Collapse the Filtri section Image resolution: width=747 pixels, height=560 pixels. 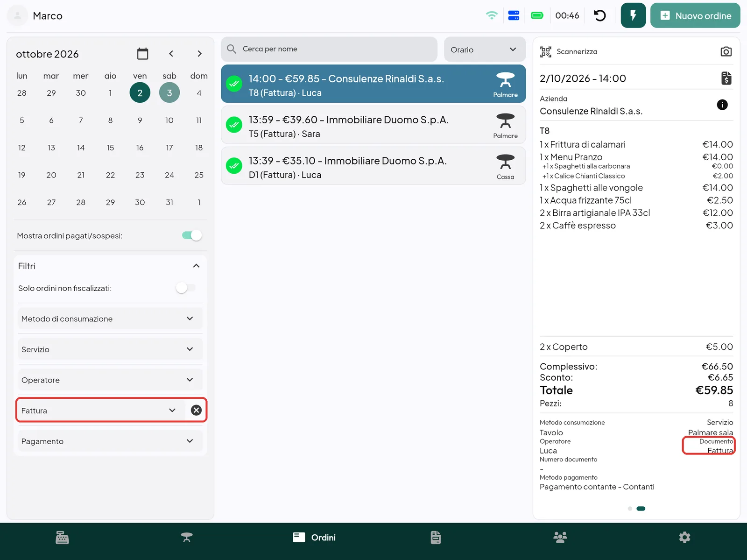coord(196,266)
